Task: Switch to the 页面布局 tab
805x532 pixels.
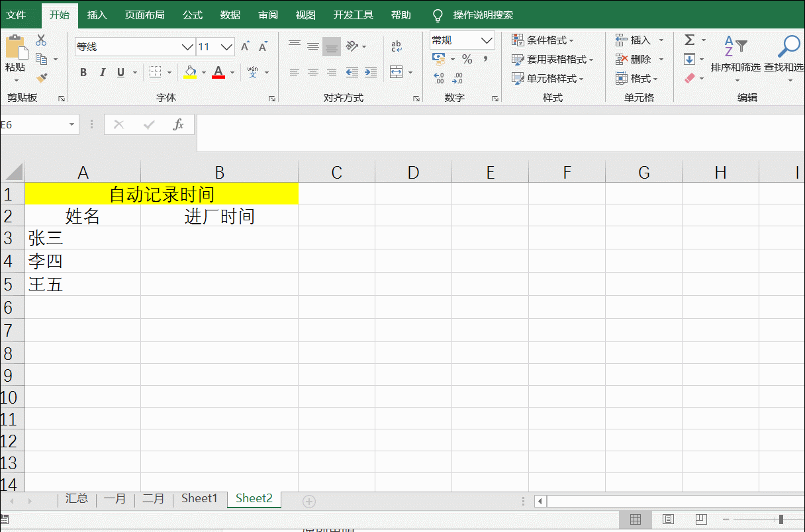Action: (x=145, y=15)
